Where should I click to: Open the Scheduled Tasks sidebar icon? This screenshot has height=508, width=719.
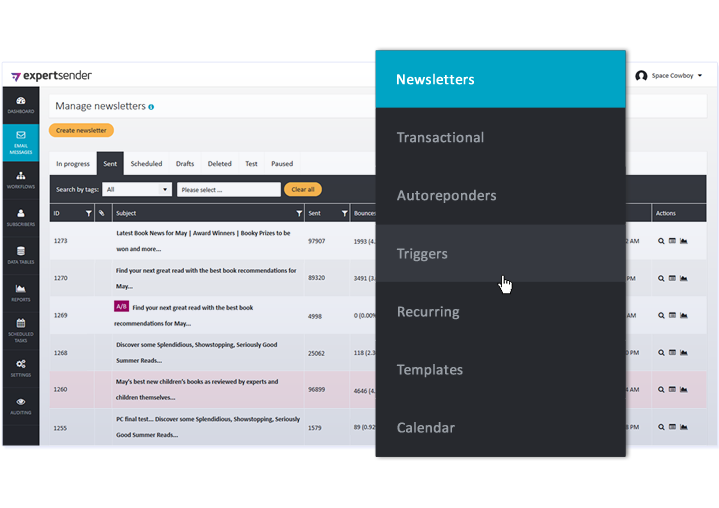tap(21, 330)
